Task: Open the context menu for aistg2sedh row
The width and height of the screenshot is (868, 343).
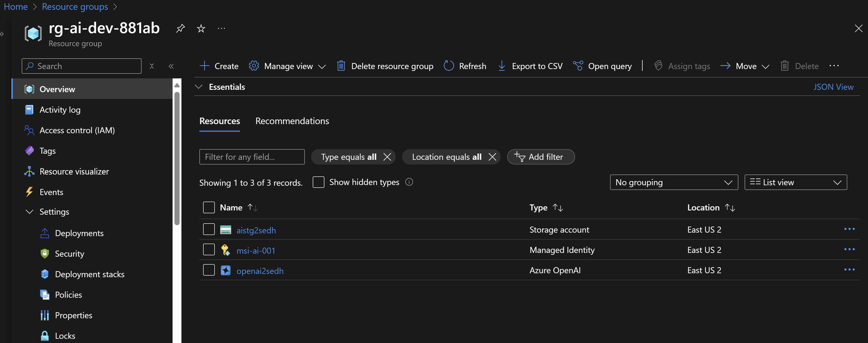Action: pos(849,229)
